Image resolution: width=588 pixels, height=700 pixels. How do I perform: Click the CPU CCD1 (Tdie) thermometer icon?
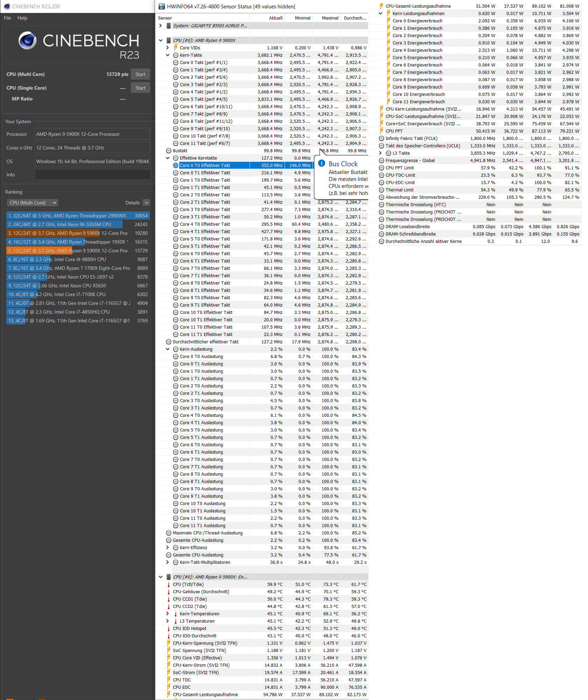169,599
